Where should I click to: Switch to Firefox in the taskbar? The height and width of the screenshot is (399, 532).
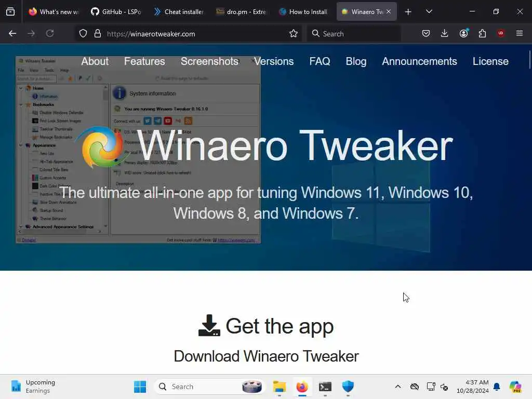[302, 387]
